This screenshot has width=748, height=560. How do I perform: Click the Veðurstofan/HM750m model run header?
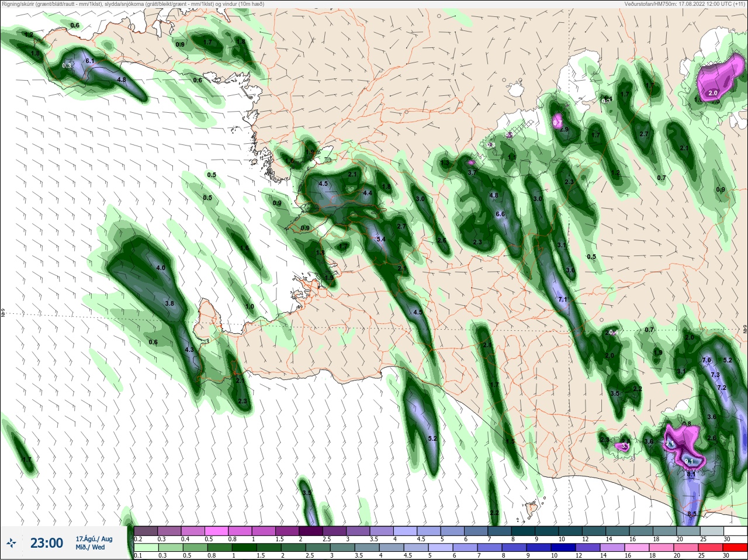coord(684,4)
